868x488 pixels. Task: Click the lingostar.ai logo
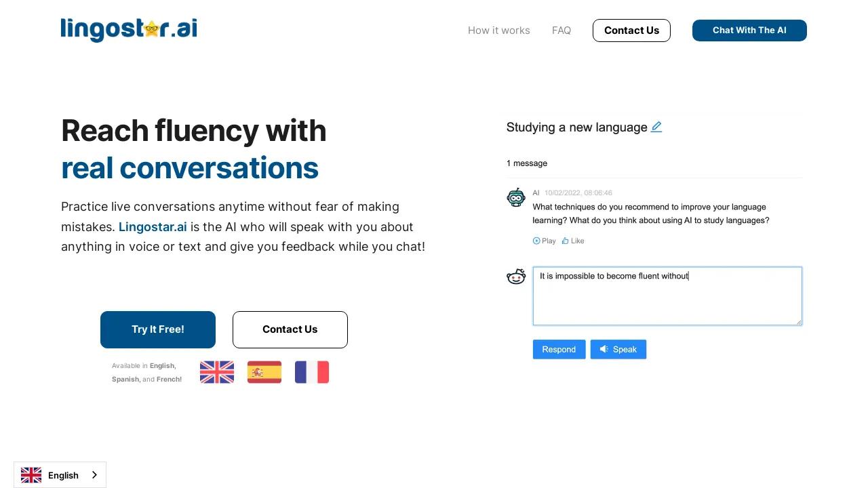129,30
